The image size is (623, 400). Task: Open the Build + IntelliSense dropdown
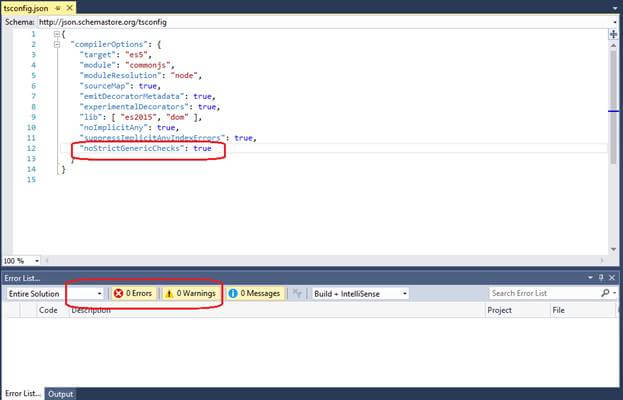[x=360, y=294]
